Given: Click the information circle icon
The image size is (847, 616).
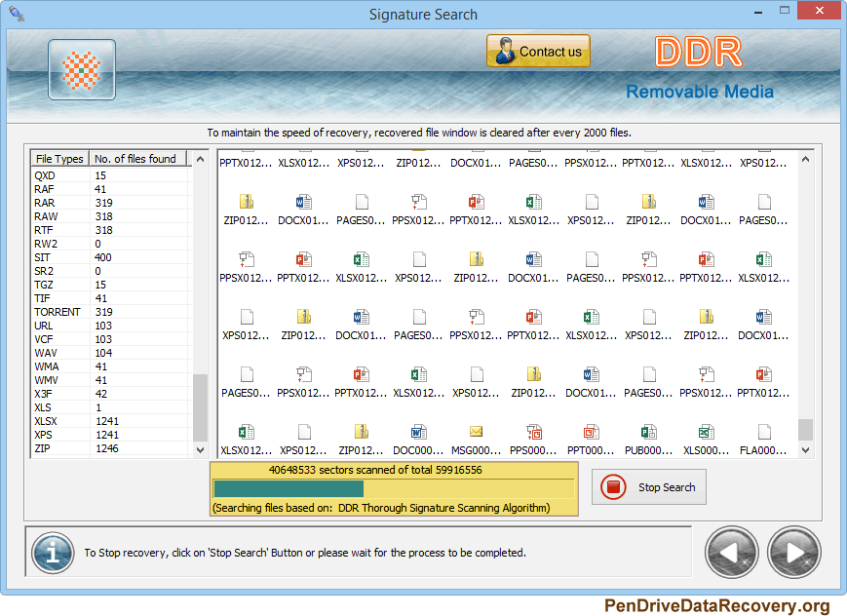Looking at the screenshot, I should tap(52, 553).
